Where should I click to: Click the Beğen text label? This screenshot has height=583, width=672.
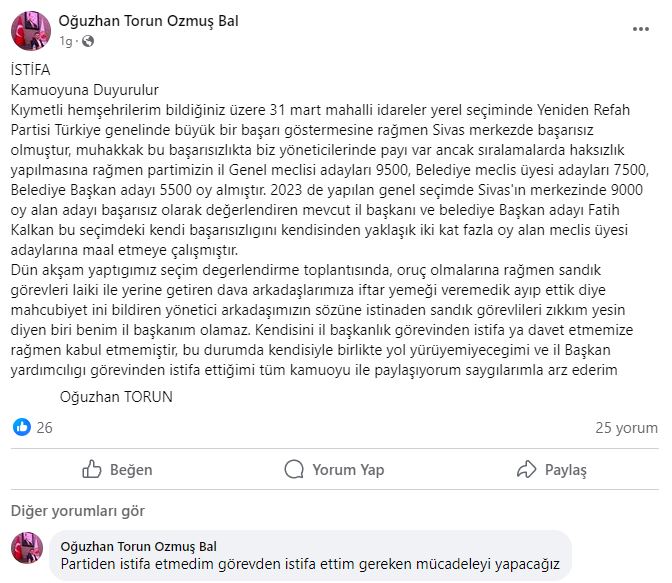click(130, 469)
